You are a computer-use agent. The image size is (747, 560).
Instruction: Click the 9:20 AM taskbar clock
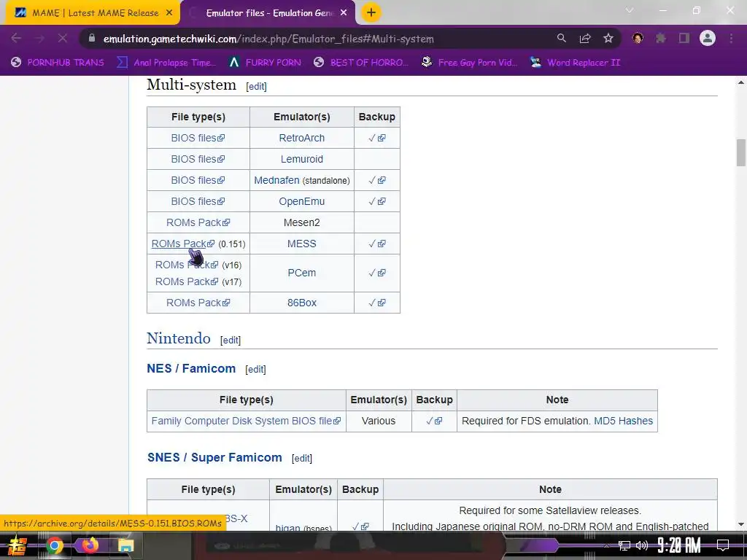[x=679, y=545]
